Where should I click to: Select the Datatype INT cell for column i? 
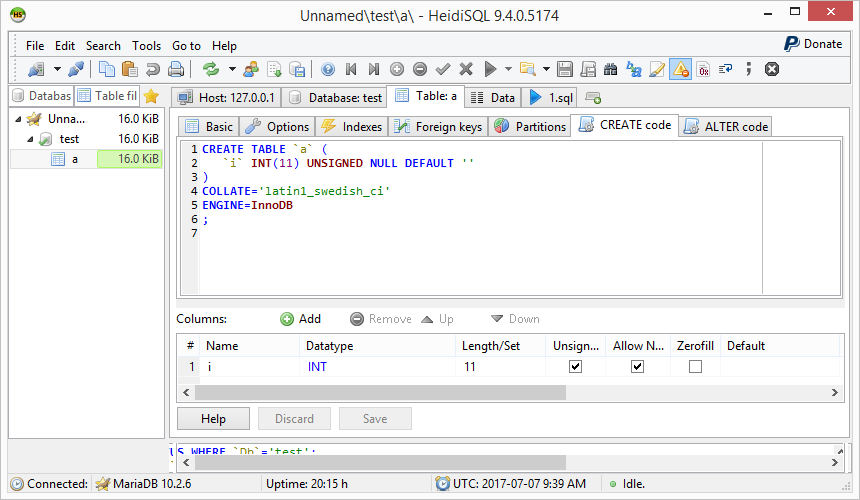coord(320,367)
